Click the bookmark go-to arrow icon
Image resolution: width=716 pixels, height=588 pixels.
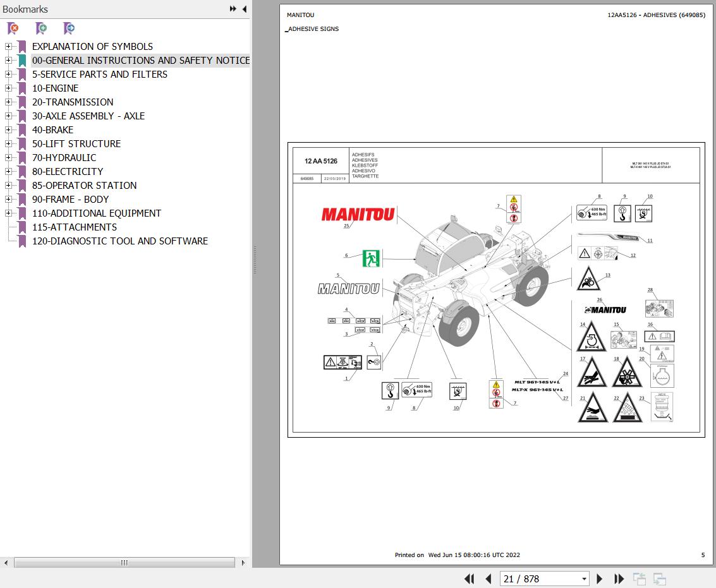click(69, 28)
